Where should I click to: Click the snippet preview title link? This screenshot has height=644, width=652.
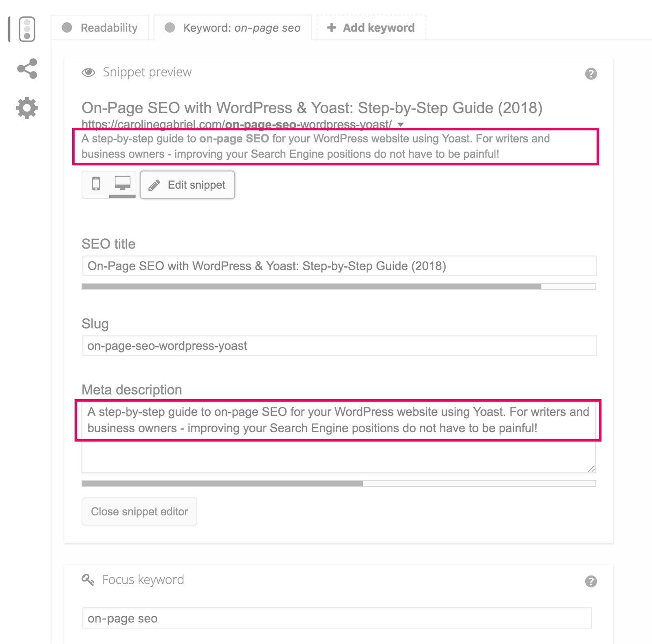coord(312,108)
